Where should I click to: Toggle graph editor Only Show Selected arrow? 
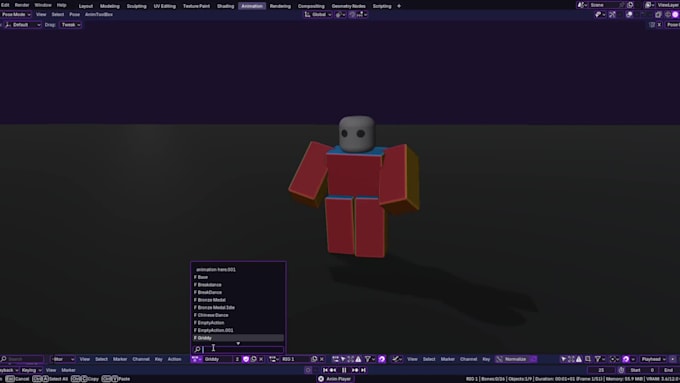(x=563, y=359)
